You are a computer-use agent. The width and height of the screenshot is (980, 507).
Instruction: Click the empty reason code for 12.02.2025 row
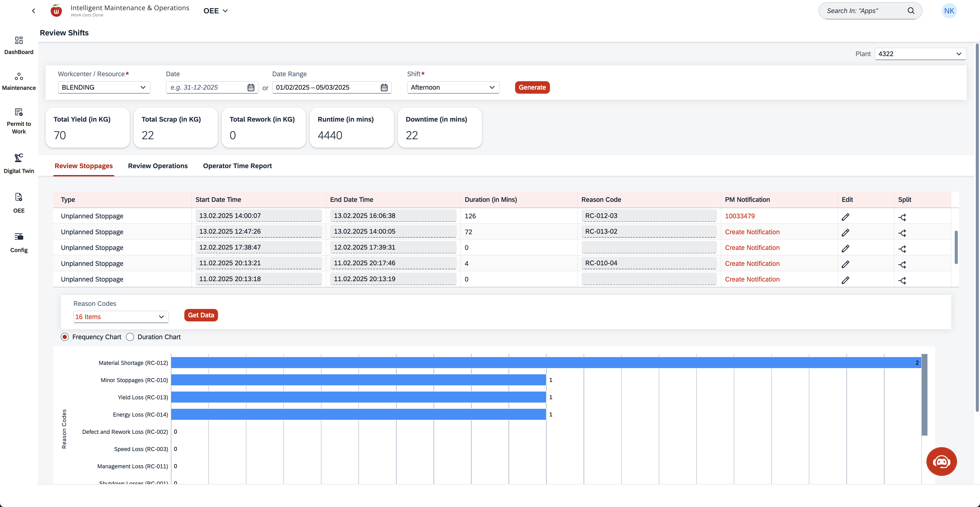(x=649, y=247)
